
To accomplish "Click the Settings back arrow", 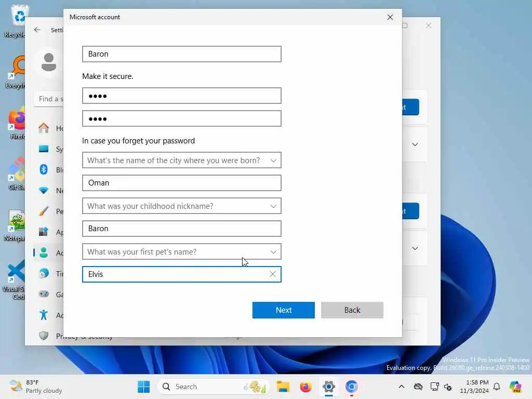I will coord(37,30).
